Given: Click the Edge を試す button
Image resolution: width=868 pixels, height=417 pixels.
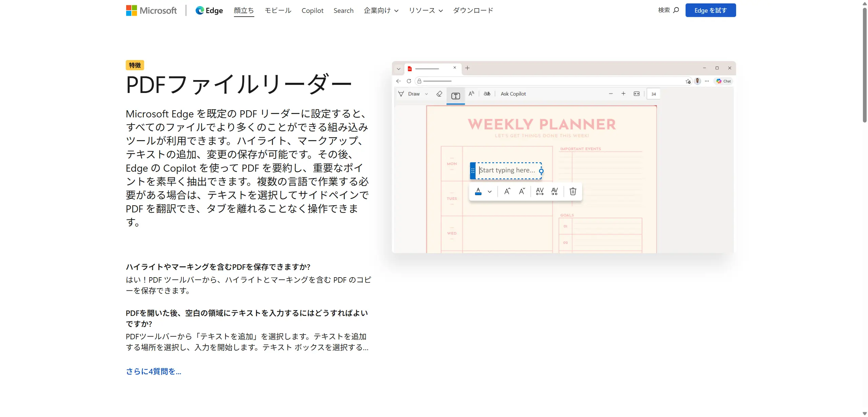Looking at the screenshot, I should point(711,10).
